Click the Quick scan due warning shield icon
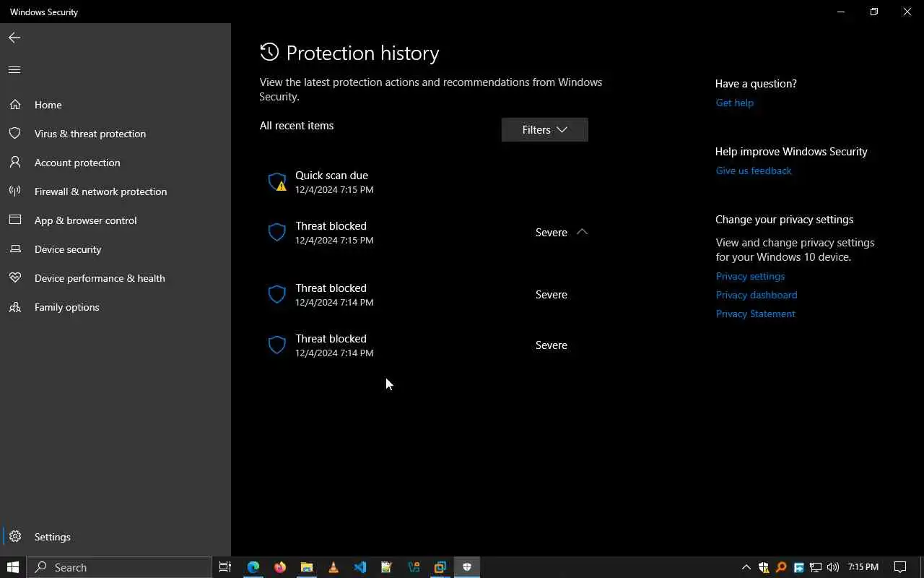Viewport: 924px width, 578px height. [277, 182]
